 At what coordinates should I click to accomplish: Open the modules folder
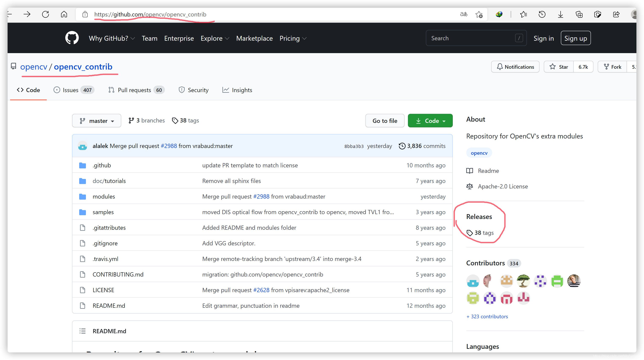point(103,197)
